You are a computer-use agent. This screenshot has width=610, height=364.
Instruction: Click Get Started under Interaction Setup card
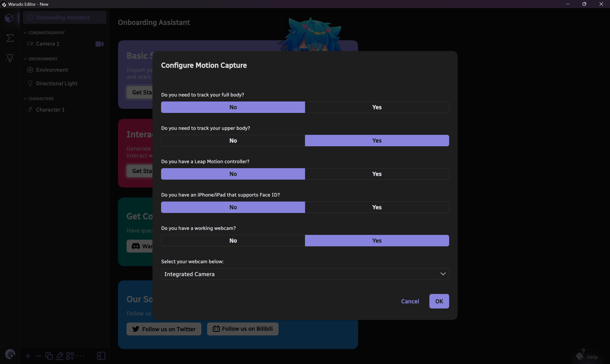point(140,171)
